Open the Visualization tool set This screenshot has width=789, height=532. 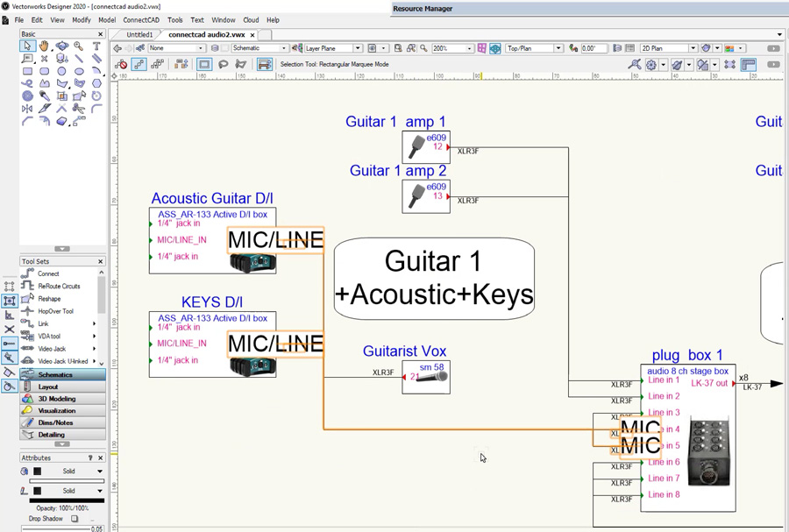(62, 411)
